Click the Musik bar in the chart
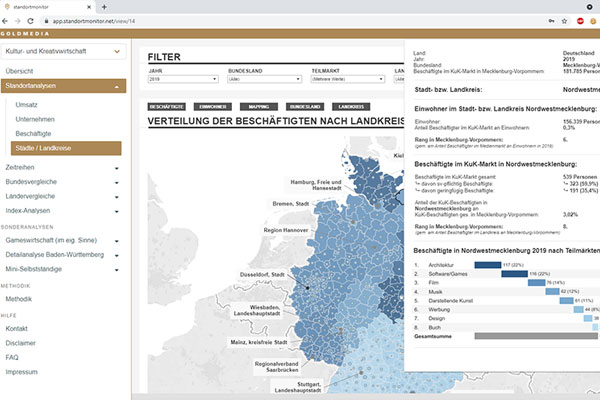 (553, 291)
